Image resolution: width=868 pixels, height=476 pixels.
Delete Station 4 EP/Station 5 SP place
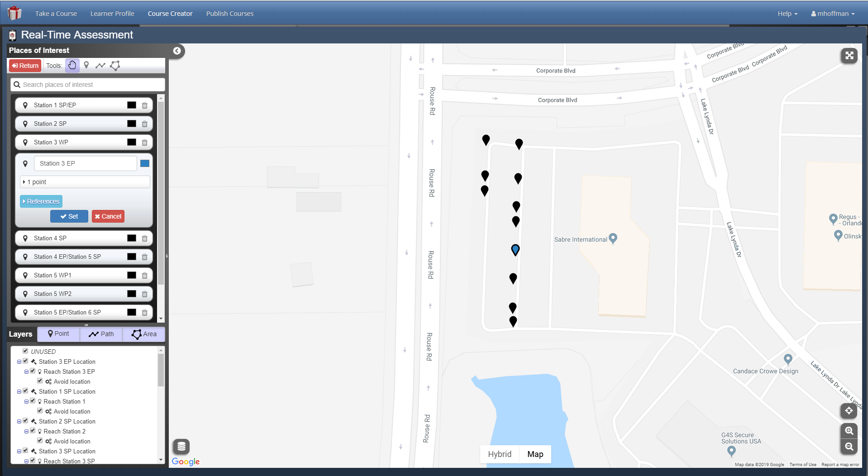click(145, 257)
